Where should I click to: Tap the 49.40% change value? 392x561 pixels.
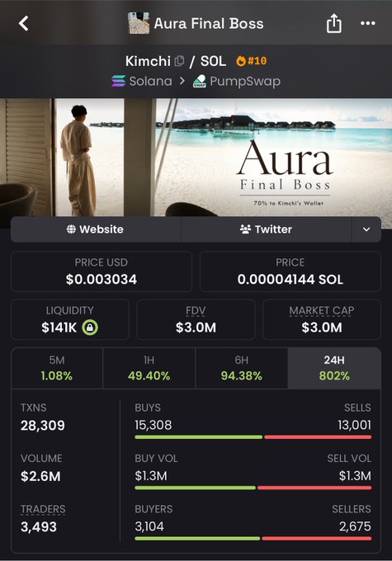(x=149, y=375)
